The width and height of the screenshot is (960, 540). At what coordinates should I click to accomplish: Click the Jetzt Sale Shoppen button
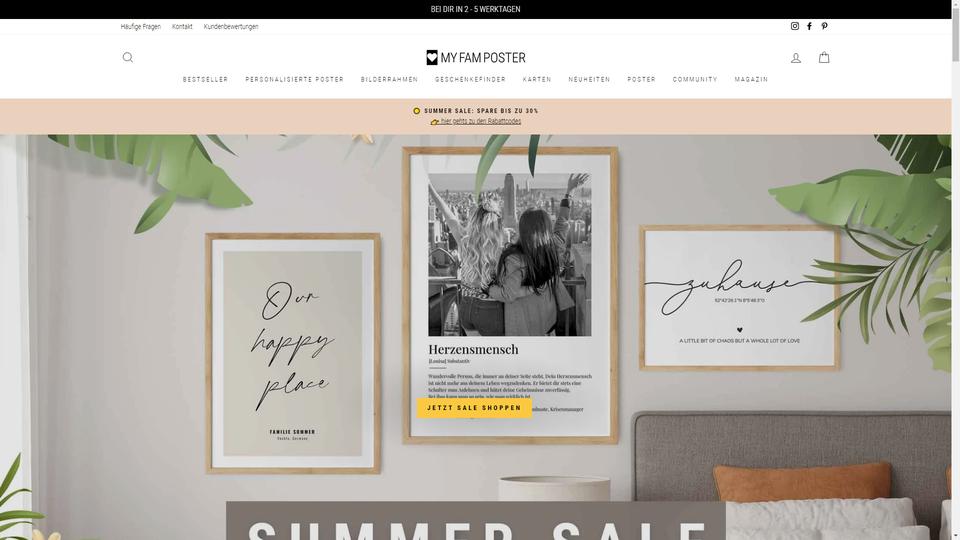474,408
